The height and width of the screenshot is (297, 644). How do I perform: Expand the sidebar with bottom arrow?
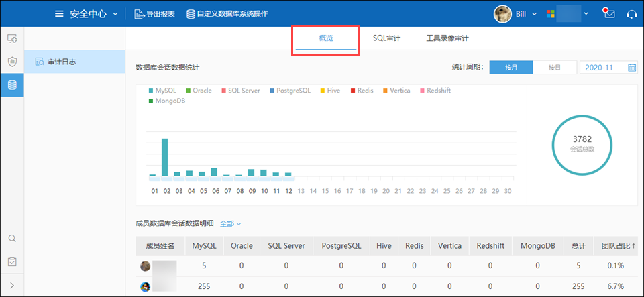[x=12, y=286]
